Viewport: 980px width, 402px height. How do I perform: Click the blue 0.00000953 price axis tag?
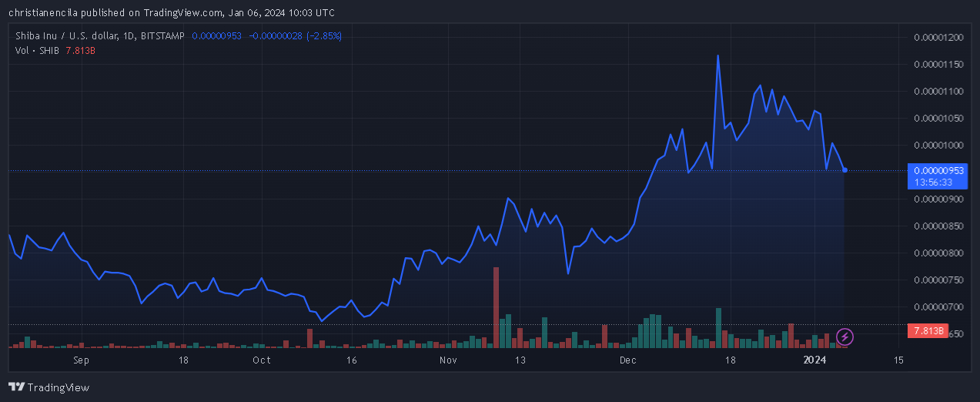click(x=937, y=170)
